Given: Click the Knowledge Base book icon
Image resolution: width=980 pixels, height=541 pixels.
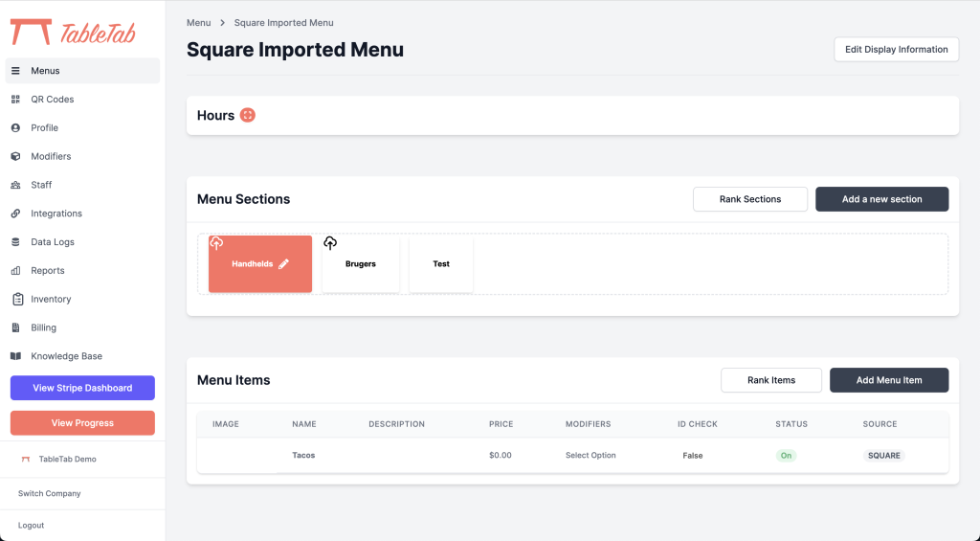Looking at the screenshot, I should pyautogui.click(x=16, y=356).
